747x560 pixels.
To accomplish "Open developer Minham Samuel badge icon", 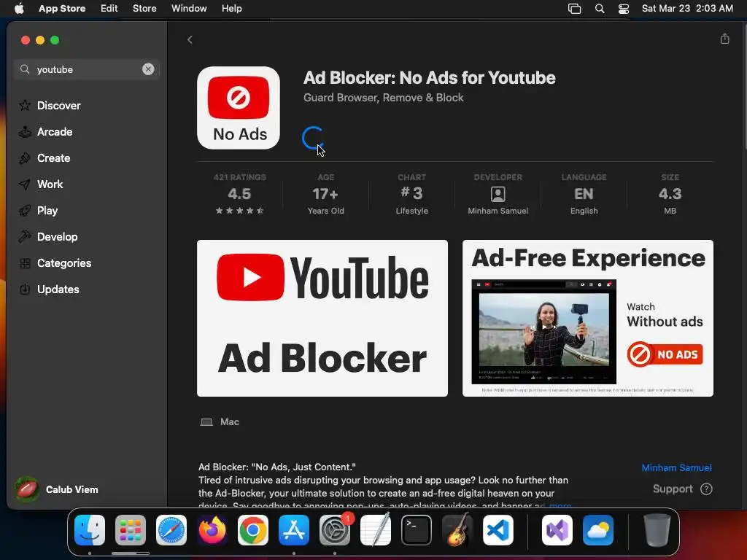I will point(498,194).
